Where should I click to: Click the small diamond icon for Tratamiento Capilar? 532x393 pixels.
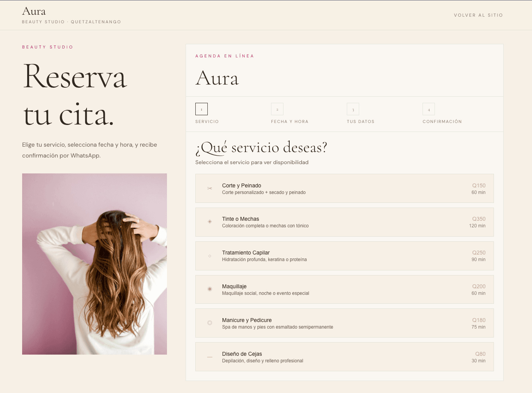pyautogui.click(x=210, y=256)
